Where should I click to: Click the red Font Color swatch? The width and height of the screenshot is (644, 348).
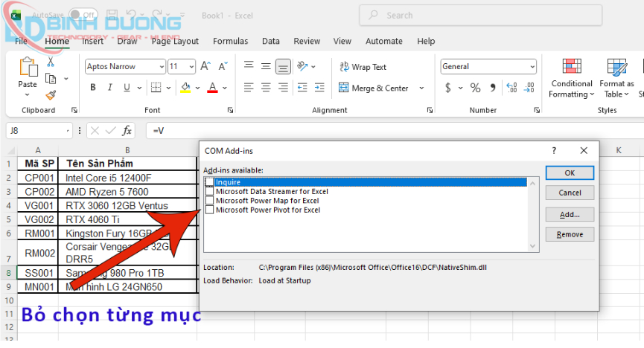click(x=213, y=88)
